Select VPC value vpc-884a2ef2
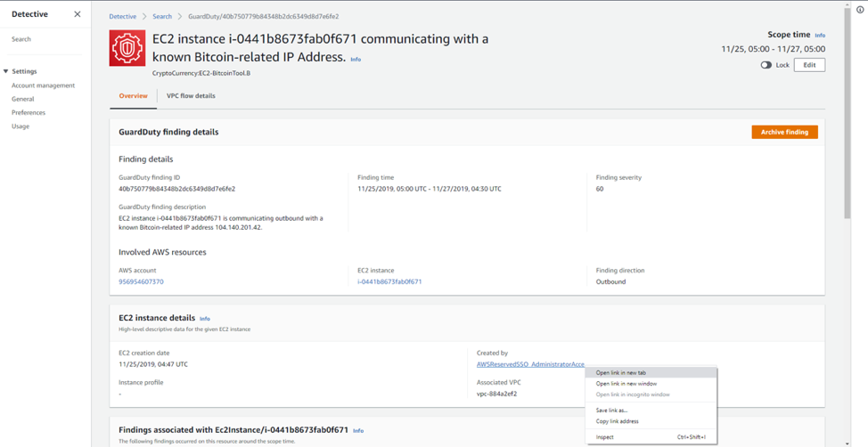The image size is (868, 447). point(496,394)
